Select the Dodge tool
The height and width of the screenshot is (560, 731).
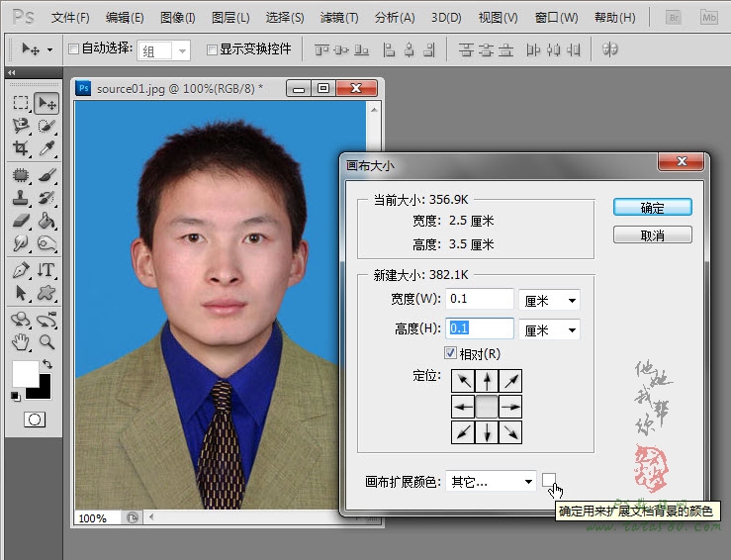tap(46, 243)
